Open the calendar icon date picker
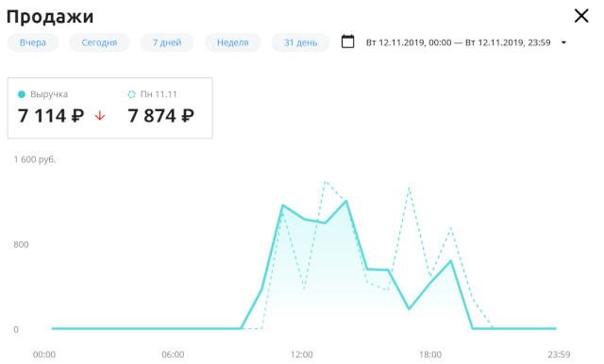This screenshot has height=364, width=604. tap(348, 41)
